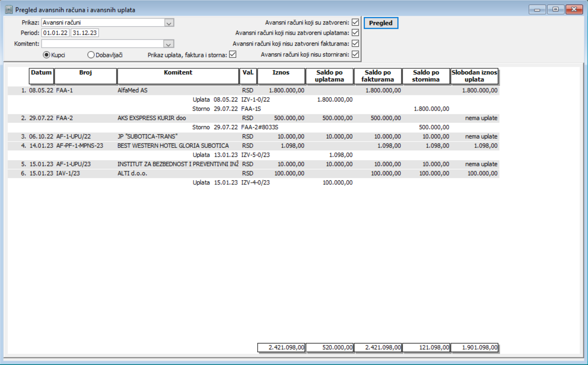
Task: Toggle 'Avansni računi koji su zatvoreni' checkbox
Action: (355, 23)
